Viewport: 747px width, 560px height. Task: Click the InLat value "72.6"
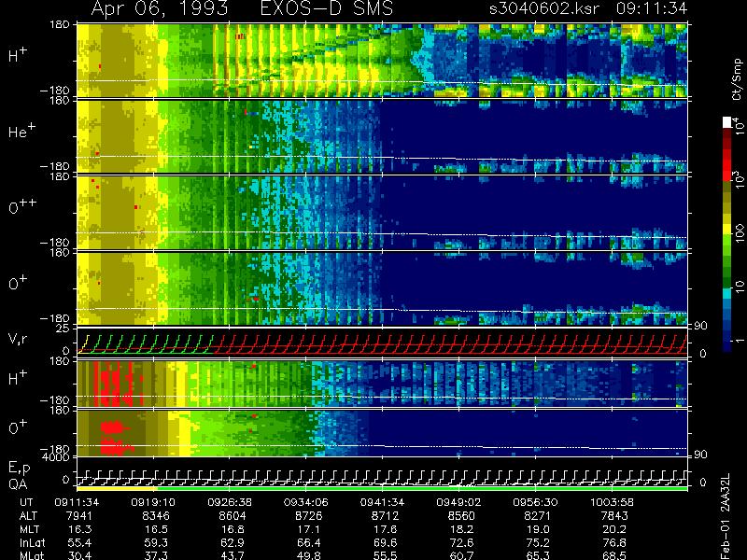click(461, 542)
